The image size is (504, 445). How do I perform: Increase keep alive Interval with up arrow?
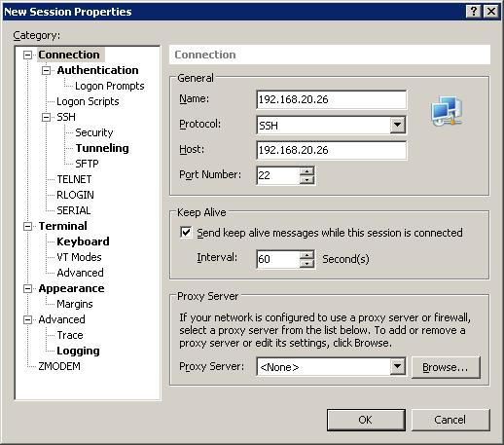306,255
